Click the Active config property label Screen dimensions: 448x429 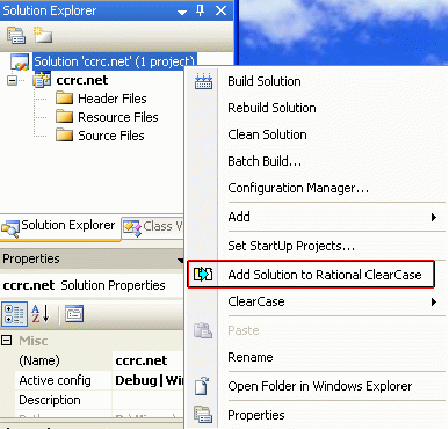tap(55, 380)
